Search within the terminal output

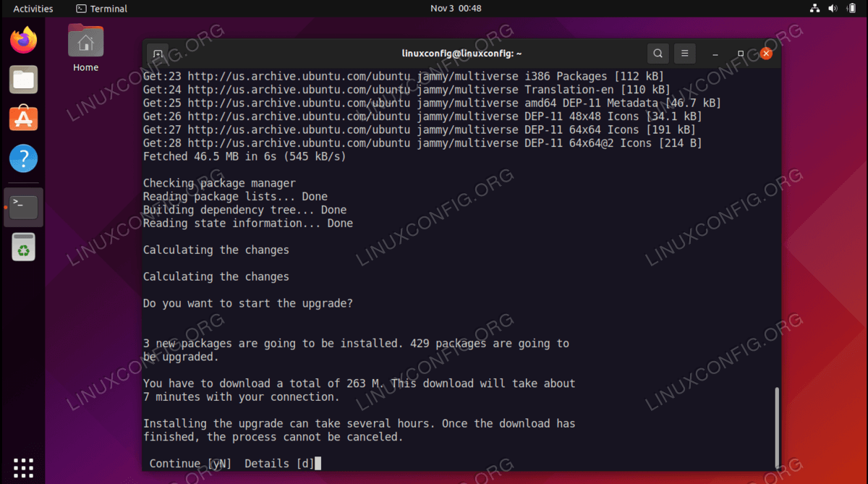point(658,54)
